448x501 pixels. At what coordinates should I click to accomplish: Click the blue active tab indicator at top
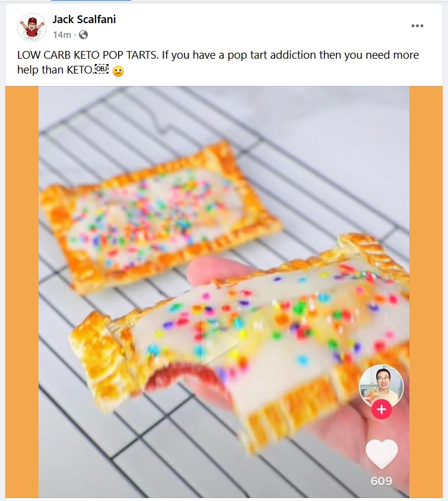[91, 1]
